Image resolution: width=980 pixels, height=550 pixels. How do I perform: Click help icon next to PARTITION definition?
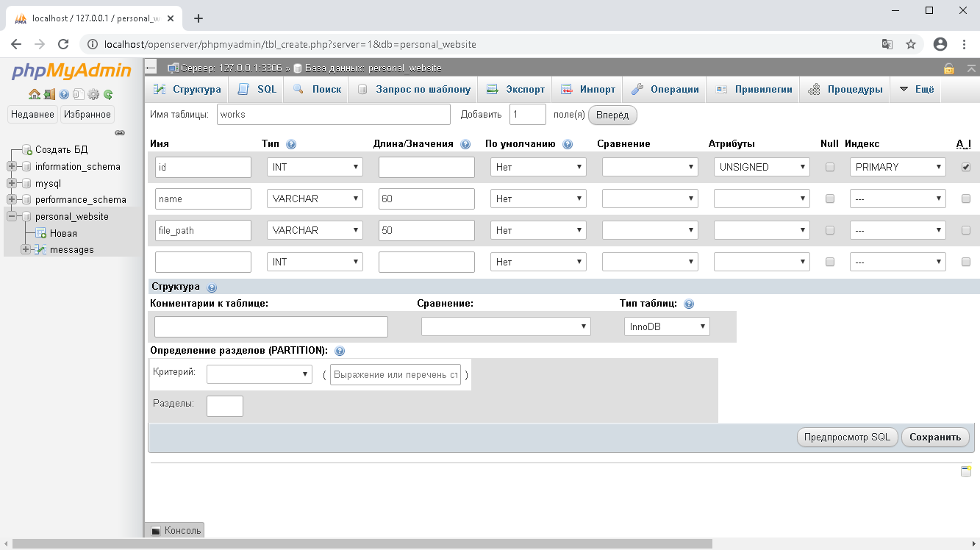(340, 351)
